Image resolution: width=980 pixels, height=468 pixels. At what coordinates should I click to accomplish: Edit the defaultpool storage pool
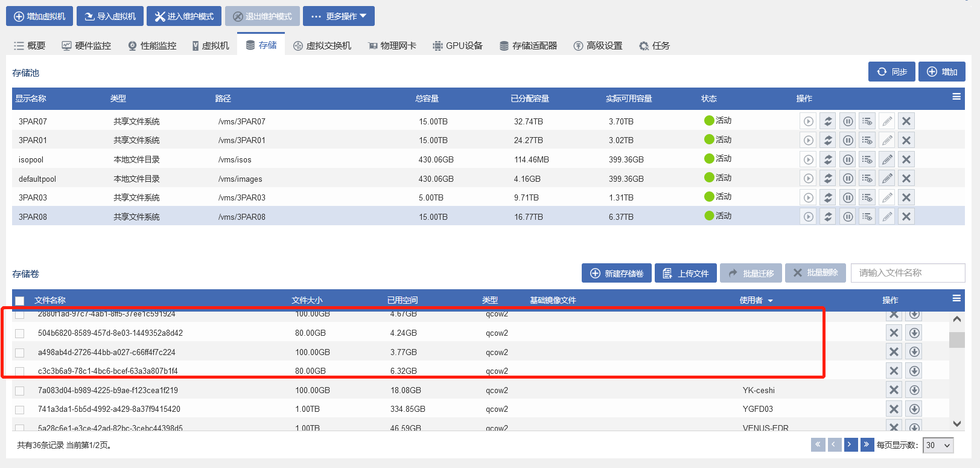tap(886, 179)
